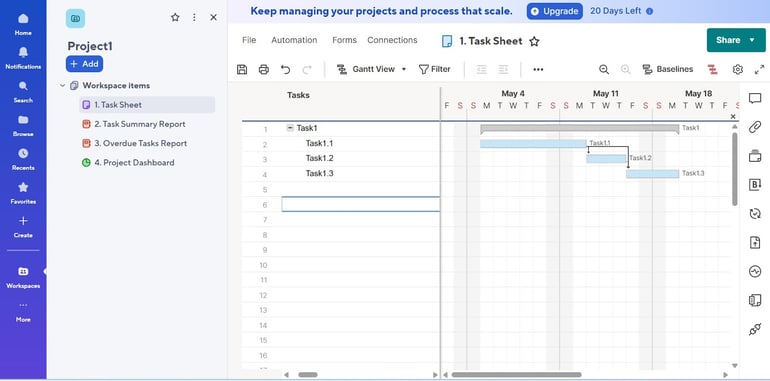Zoom in the Gantt timeline

point(625,69)
